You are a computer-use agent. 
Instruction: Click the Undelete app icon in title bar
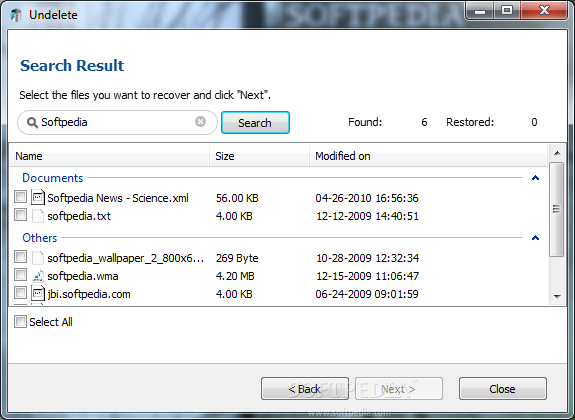[x=15, y=15]
